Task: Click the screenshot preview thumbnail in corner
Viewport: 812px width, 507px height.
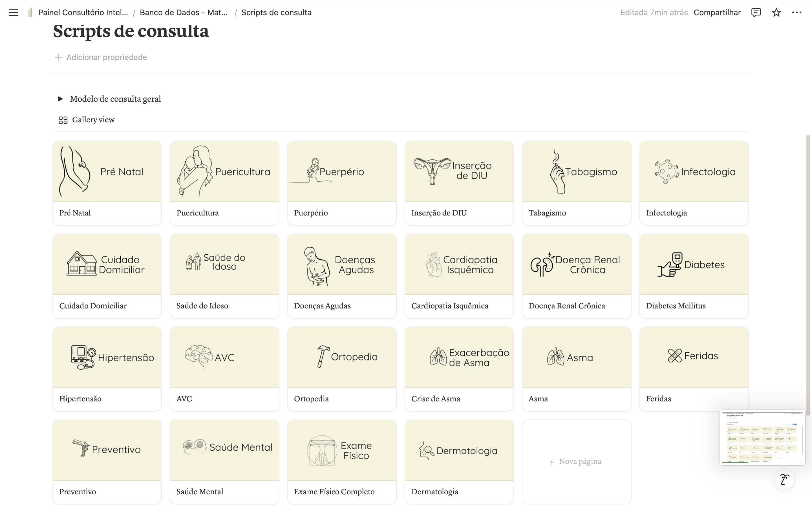Action: pyautogui.click(x=762, y=438)
